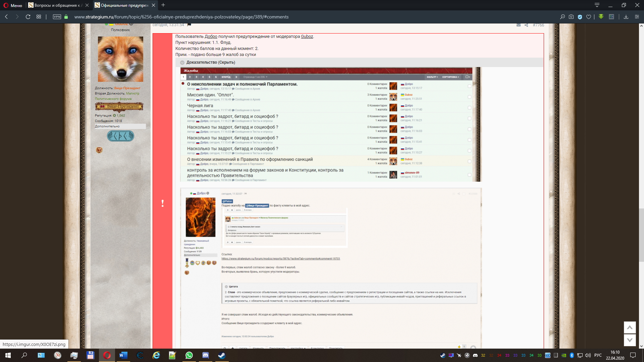Zoom out using the magnifier icon
This screenshot has width=644, height=362.
pyautogui.click(x=562, y=17)
